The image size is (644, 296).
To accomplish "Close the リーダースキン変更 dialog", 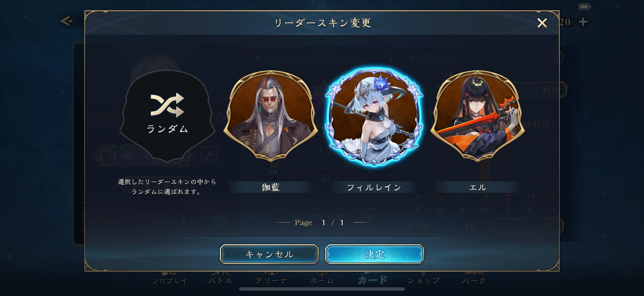I will point(542,23).
